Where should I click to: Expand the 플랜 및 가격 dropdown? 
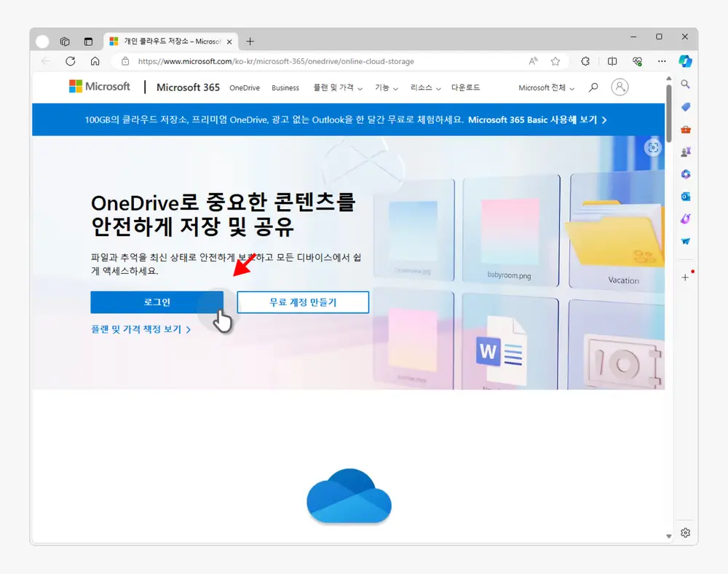tap(338, 87)
